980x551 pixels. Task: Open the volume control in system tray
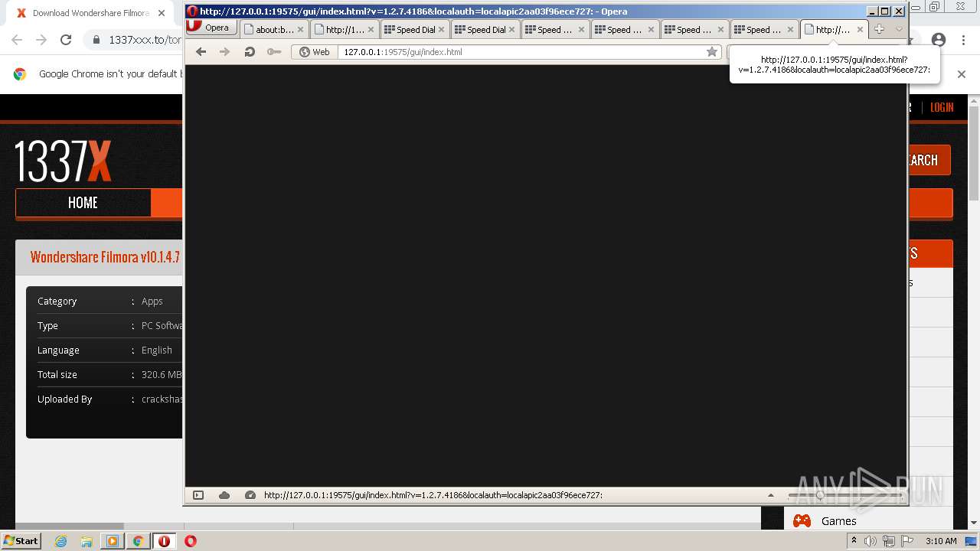tap(870, 541)
